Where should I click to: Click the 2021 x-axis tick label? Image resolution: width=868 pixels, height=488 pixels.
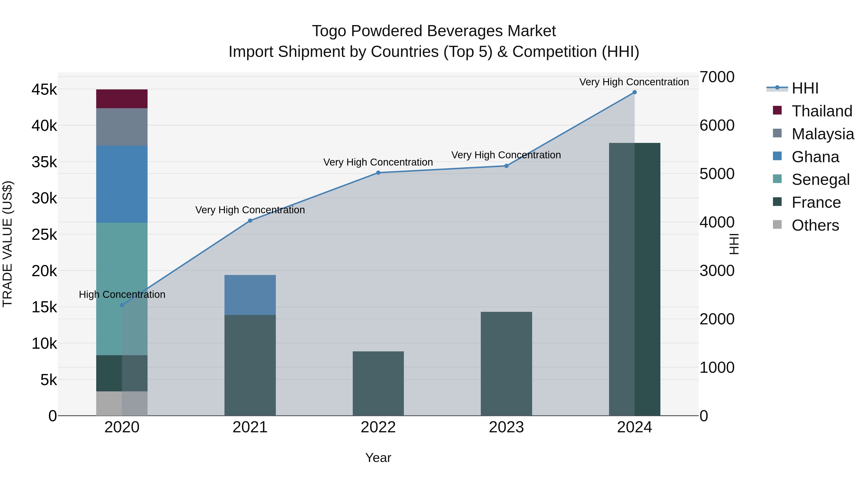pyautogui.click(x=250, y=427)
